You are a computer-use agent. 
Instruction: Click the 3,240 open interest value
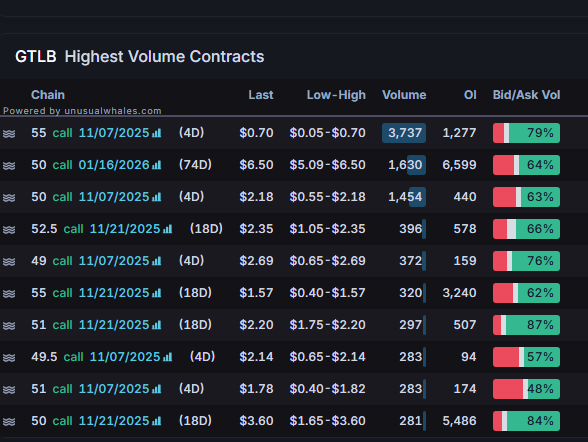(x=459, y=293)
